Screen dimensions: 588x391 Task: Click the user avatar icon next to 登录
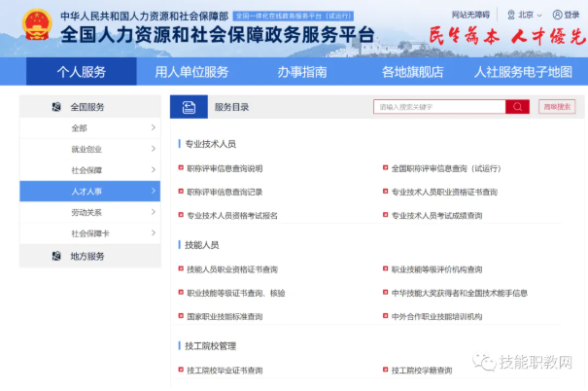pos(557,15)
